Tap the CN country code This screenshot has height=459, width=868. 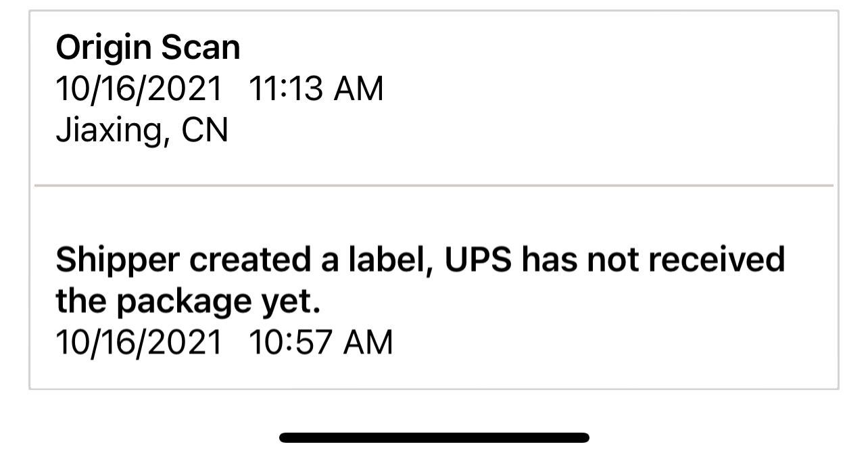pyautogui.click(x=205, y=130)
